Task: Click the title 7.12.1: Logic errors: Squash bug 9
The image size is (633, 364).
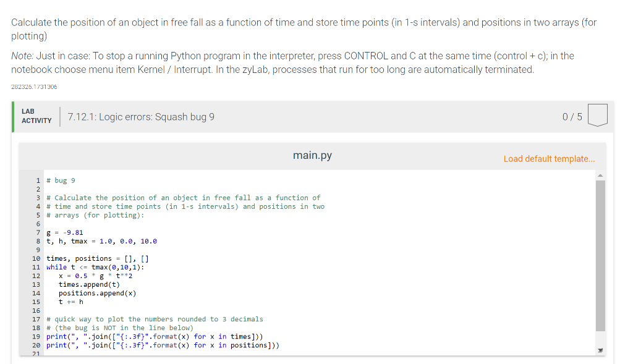Action: (140, 116)
